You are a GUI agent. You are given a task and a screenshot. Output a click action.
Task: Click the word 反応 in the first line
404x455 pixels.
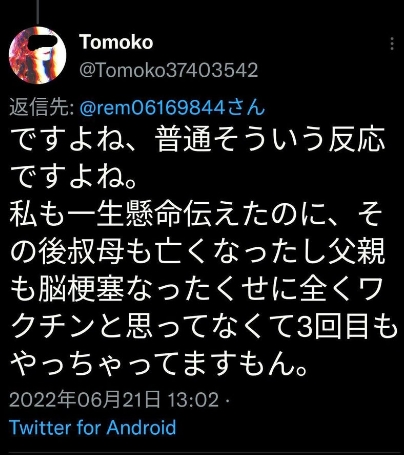(357, 139)
